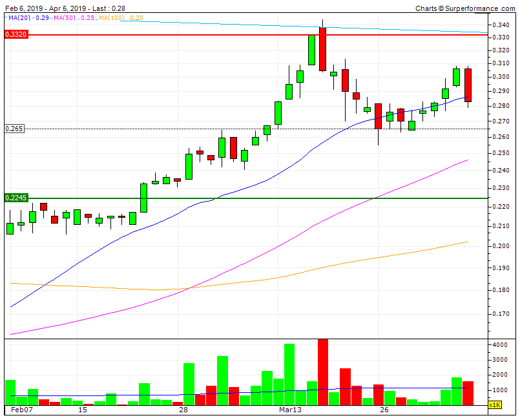Click the 0.240 price axis label
This screenshot has width=520, height=420.
pos(501,171)
